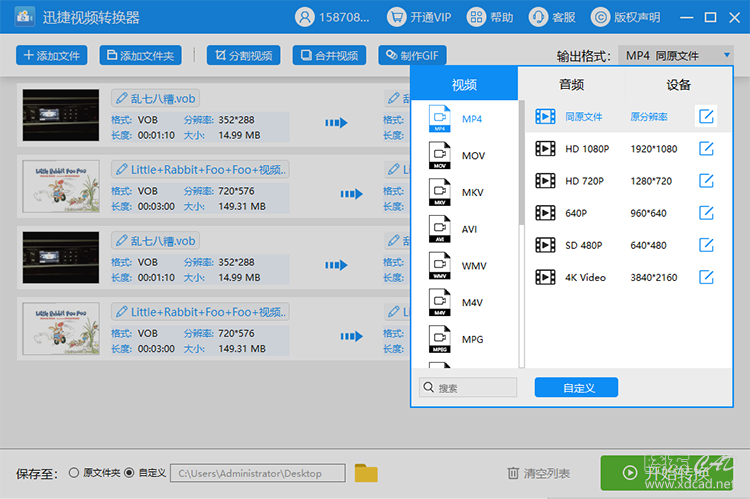Select the MP4 format icon

click(440, 119)
